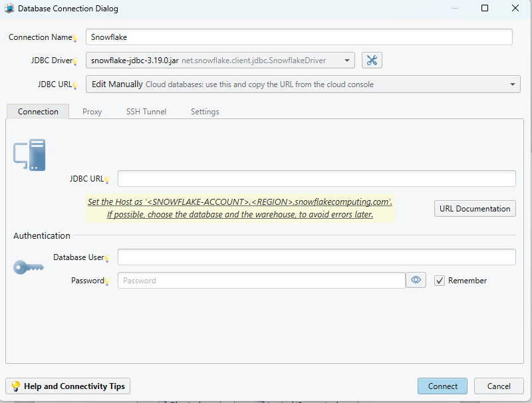Maximize the Database Connection Dialog
532x403 pixels.
coord(485,8)
